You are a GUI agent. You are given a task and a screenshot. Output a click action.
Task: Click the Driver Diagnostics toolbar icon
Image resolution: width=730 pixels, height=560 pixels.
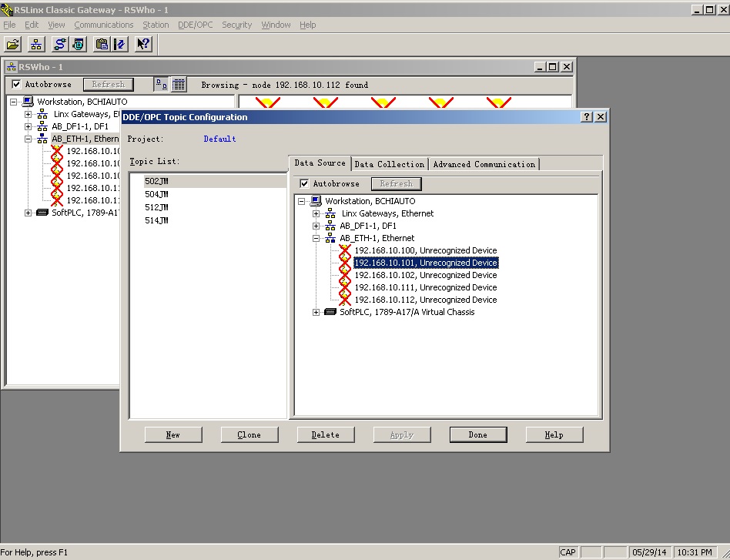tap(79, 44)
